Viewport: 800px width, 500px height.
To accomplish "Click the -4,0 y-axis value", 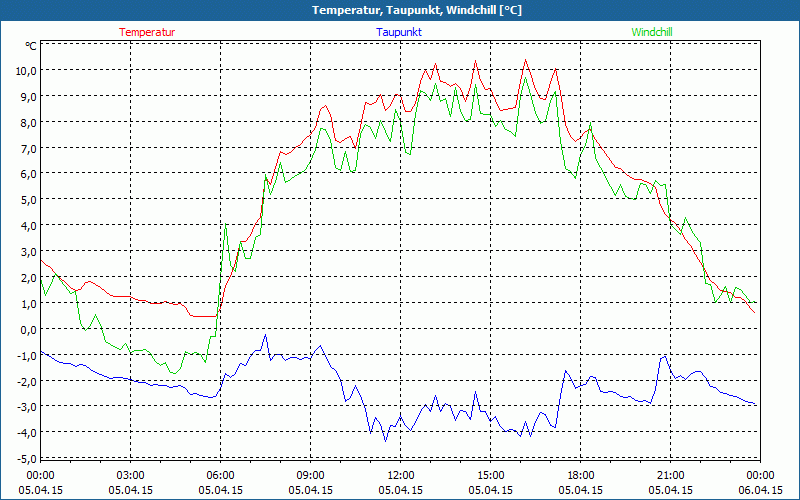I will click(x=27, y=433).
